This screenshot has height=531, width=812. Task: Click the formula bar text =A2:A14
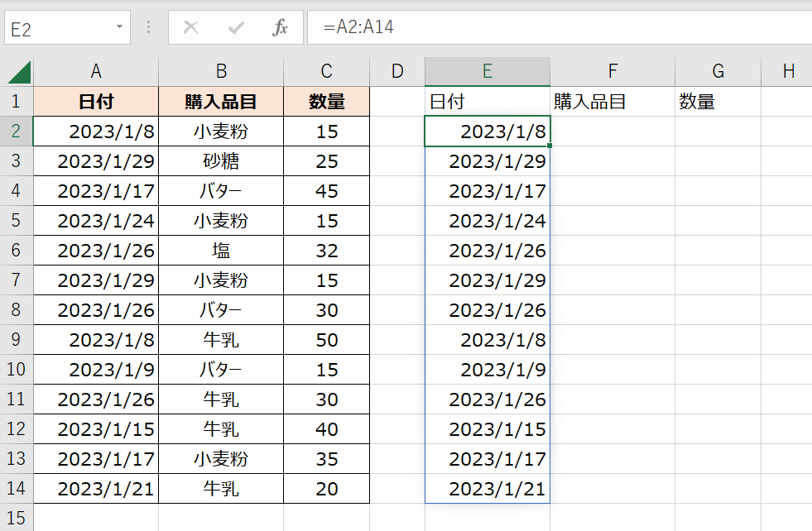(x=359, y=27)
